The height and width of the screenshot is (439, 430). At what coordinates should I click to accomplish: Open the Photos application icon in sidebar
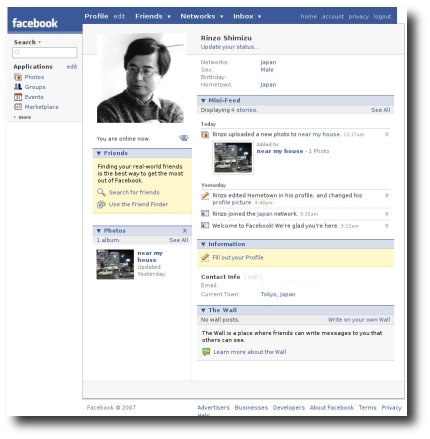tap(18, 77)
